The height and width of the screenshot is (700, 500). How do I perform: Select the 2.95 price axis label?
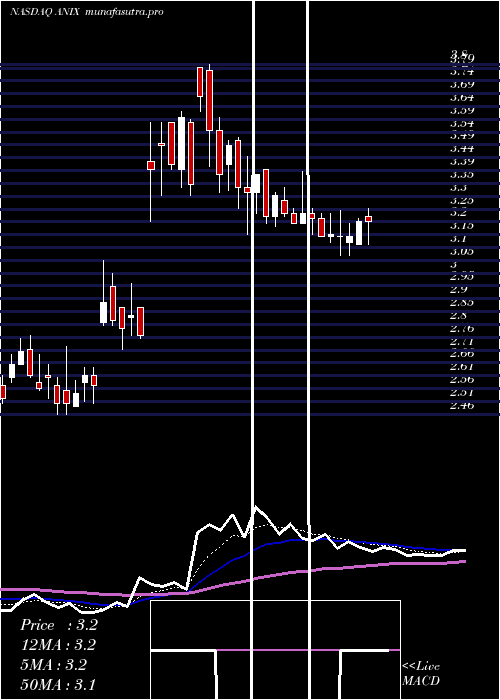coord(462,276)
